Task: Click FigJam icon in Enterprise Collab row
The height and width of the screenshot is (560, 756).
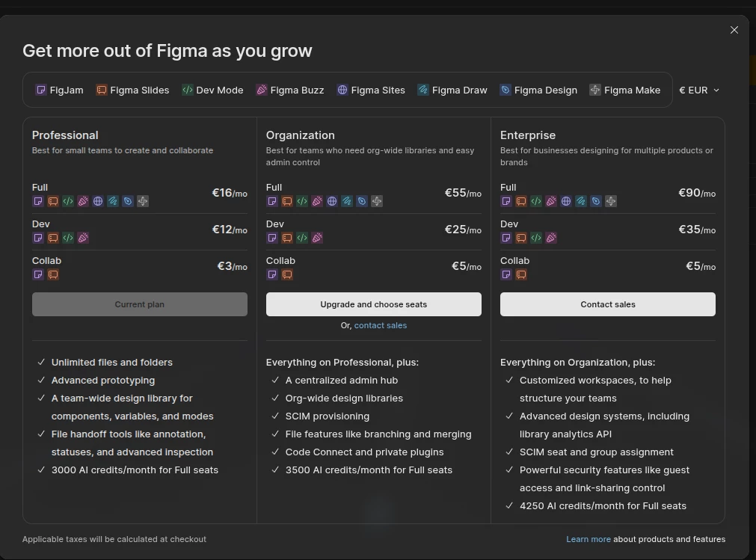Action: (x=506, y=274)
